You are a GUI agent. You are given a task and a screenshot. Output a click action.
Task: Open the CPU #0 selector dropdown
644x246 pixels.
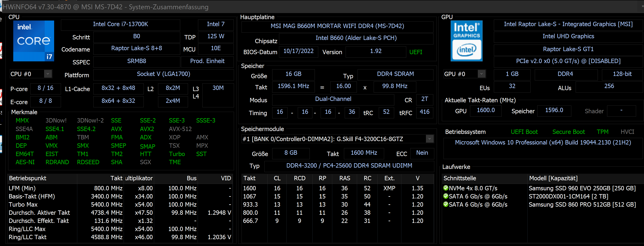pos(48,74)
